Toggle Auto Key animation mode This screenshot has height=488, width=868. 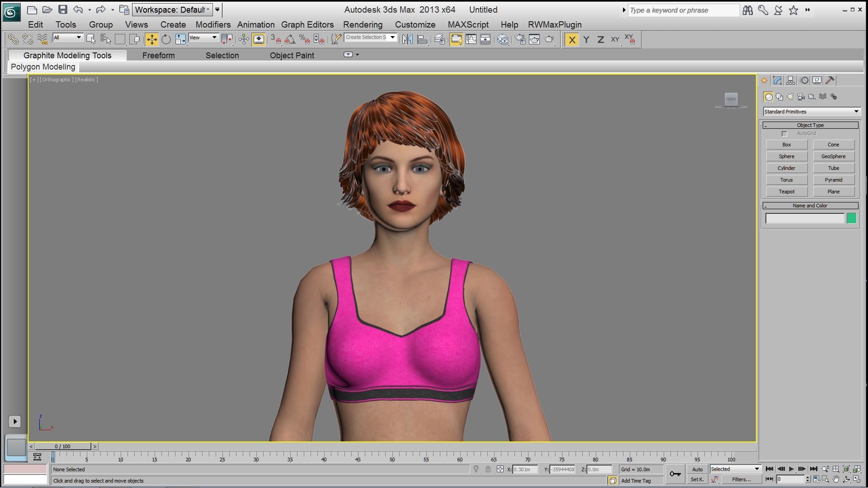coord(697,469)
